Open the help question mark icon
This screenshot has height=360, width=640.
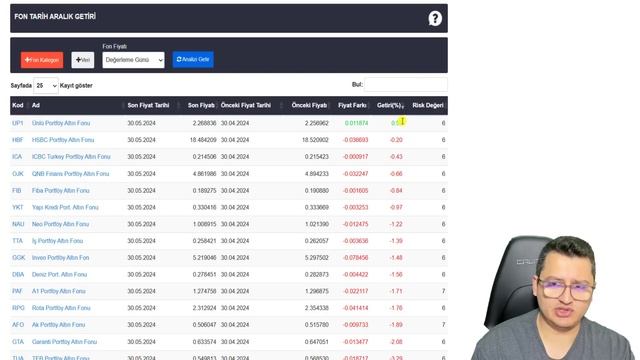pyautogui.click(x=435, y=18)
